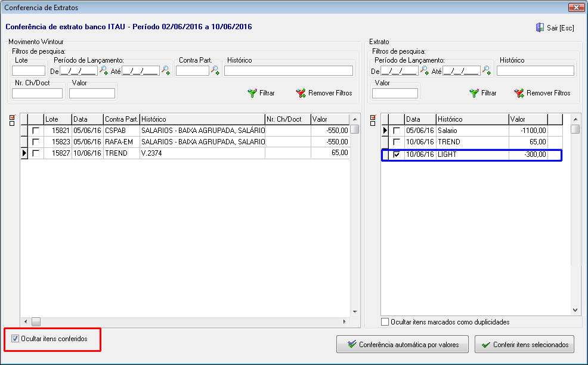Tick the Extrato checkbox for TREND row
The image size is (588, 365).
397,142
